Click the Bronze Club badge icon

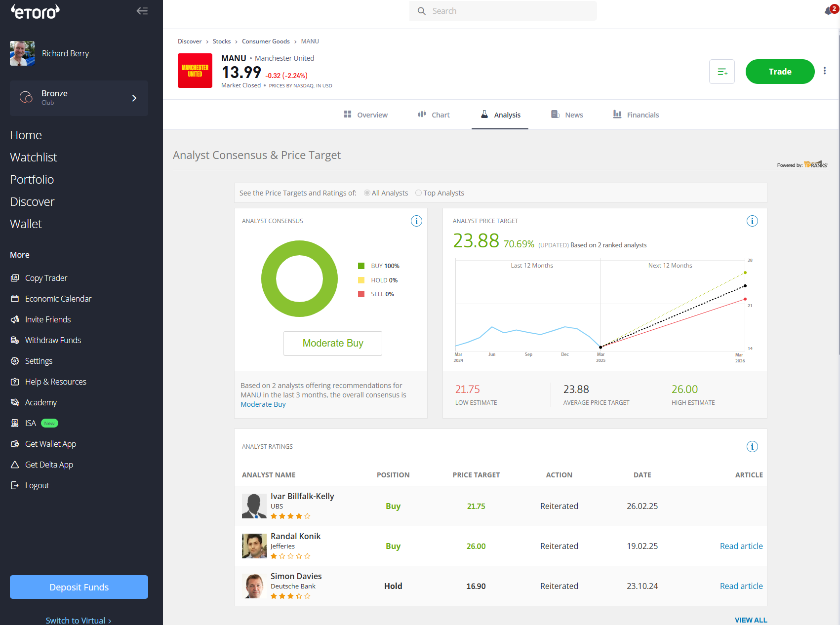[26, 97]
